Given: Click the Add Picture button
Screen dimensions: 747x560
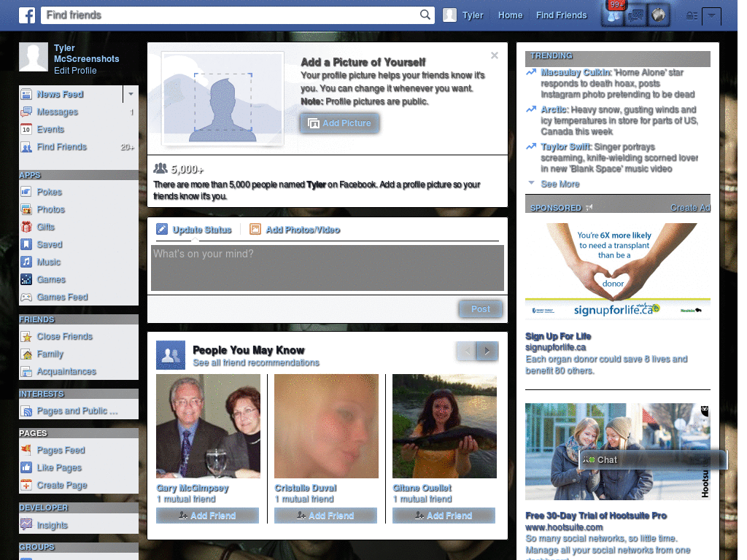Looking at the screenshot, I should (340, 122).
